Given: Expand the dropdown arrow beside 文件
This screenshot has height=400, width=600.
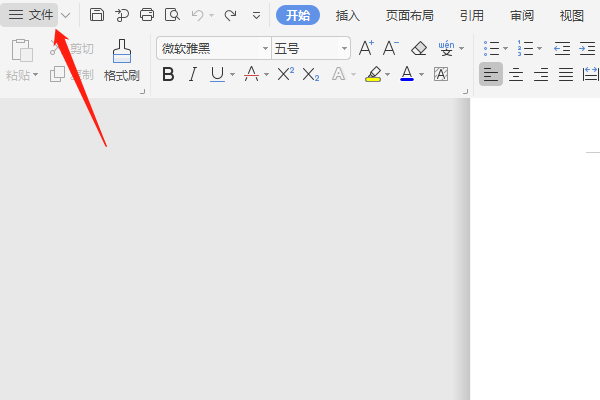Looking at the screenshot, I should point(66,15).
